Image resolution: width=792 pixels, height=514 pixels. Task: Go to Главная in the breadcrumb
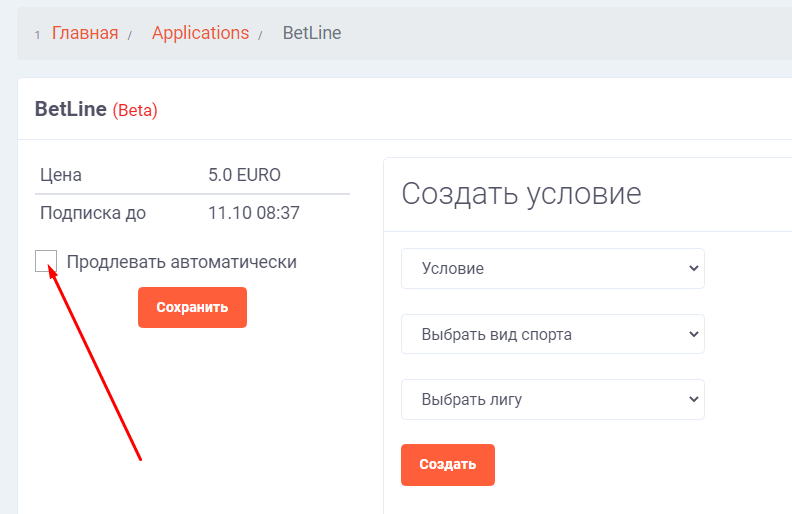85,33
